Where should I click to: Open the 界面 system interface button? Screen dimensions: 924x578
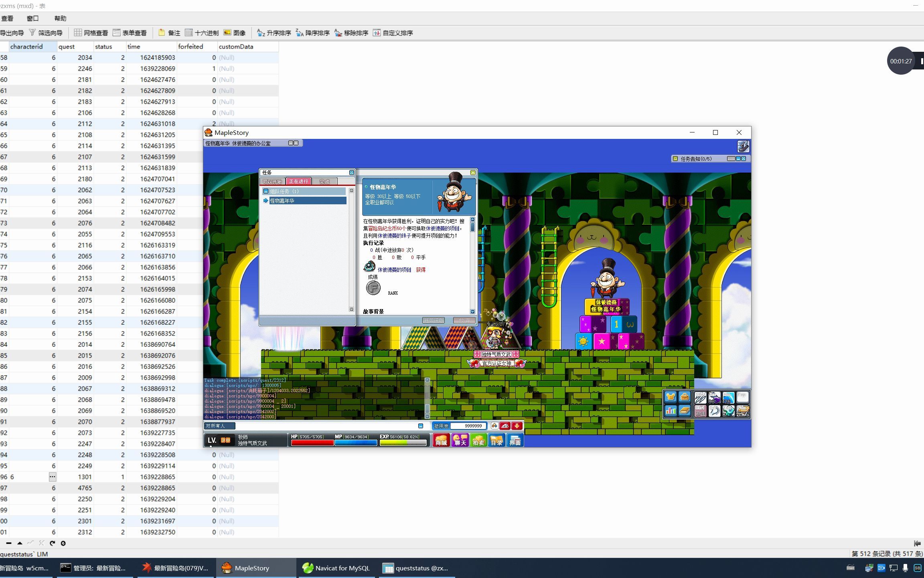[x=515, y=440]
